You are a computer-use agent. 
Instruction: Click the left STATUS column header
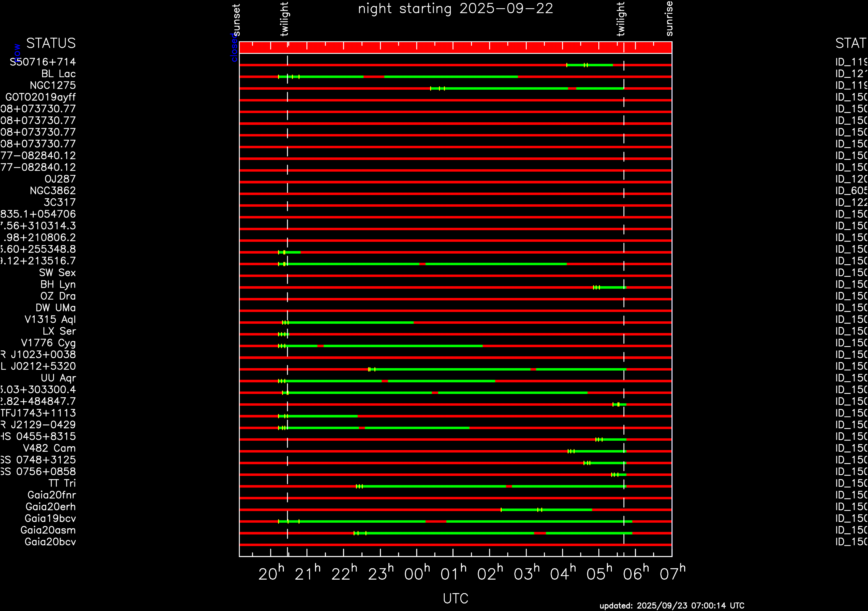point(51,43)
